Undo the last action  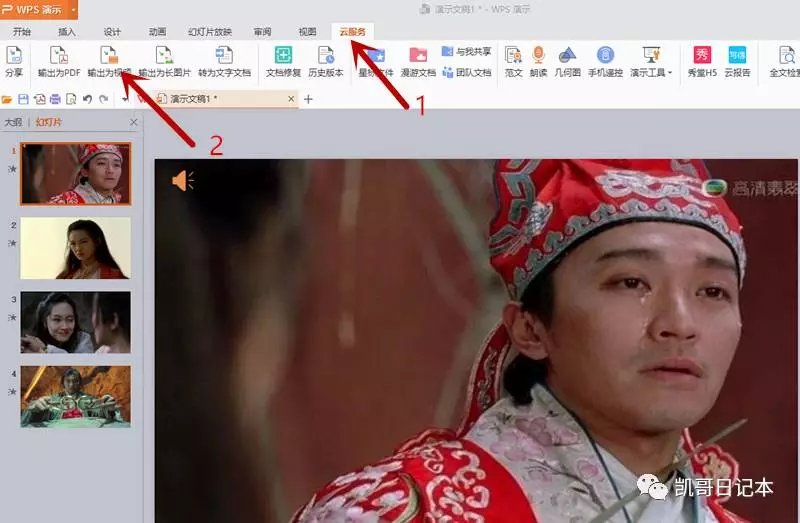[x=87, y=99]
